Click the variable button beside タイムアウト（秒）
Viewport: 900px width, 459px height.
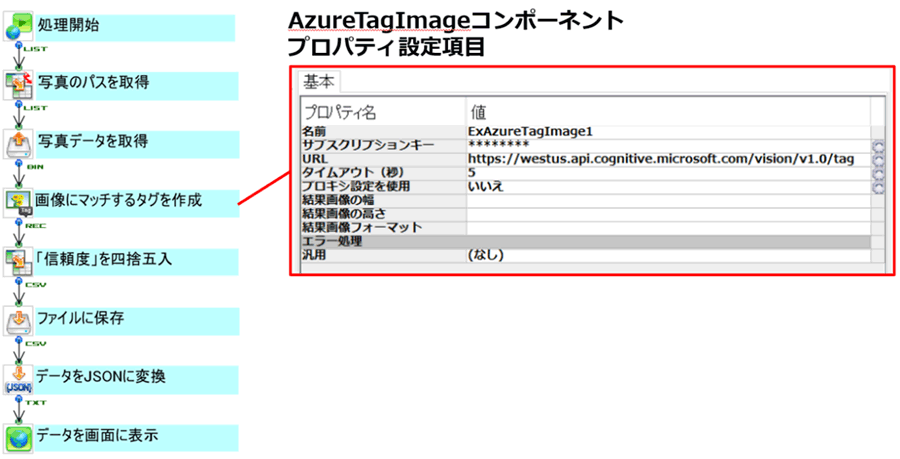878,174
